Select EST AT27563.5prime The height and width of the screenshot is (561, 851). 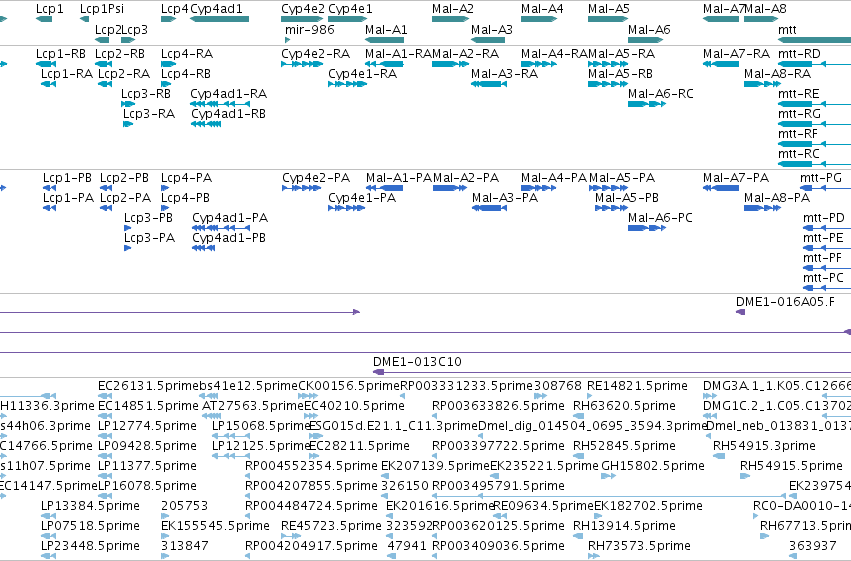252,406
